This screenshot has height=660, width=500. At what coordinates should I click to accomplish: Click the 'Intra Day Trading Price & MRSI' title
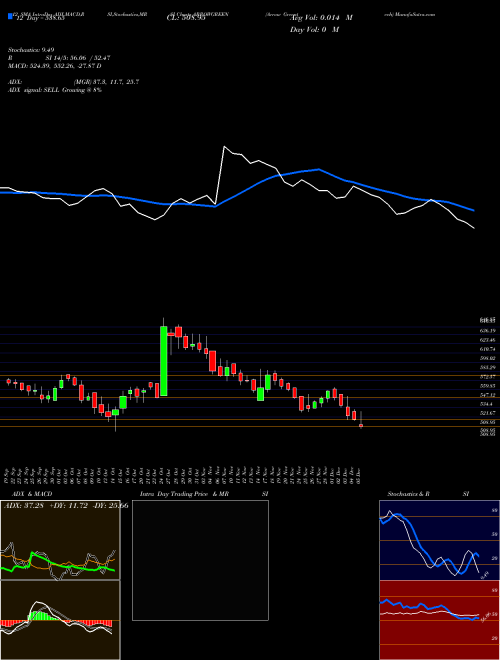click(204, 494)
